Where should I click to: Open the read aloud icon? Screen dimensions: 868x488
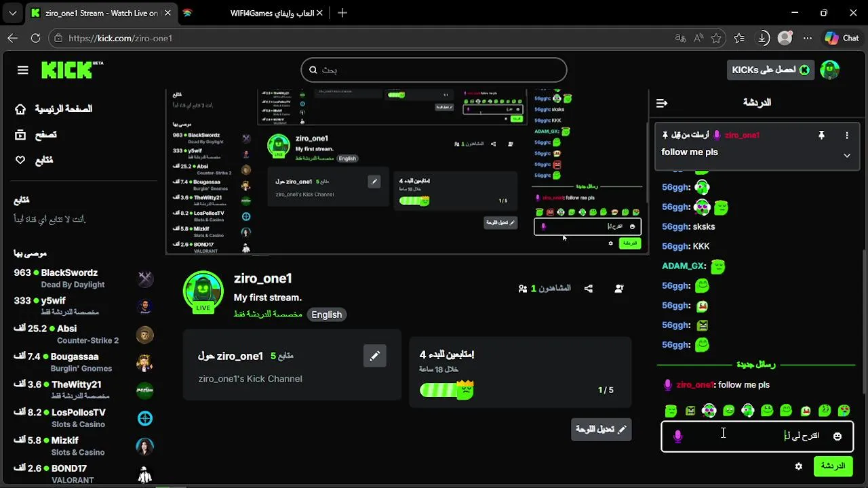point(698,38)
